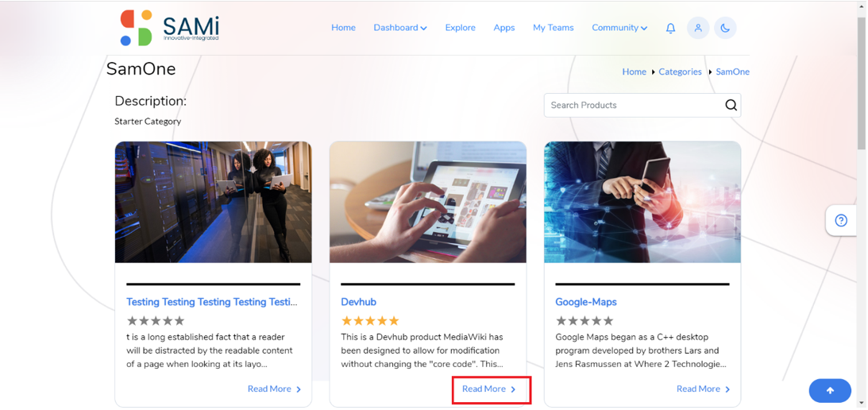The height and width of the screenshot is (410, 868).
Task: Click the back-to-top arrow button
Action: (830, 391)
